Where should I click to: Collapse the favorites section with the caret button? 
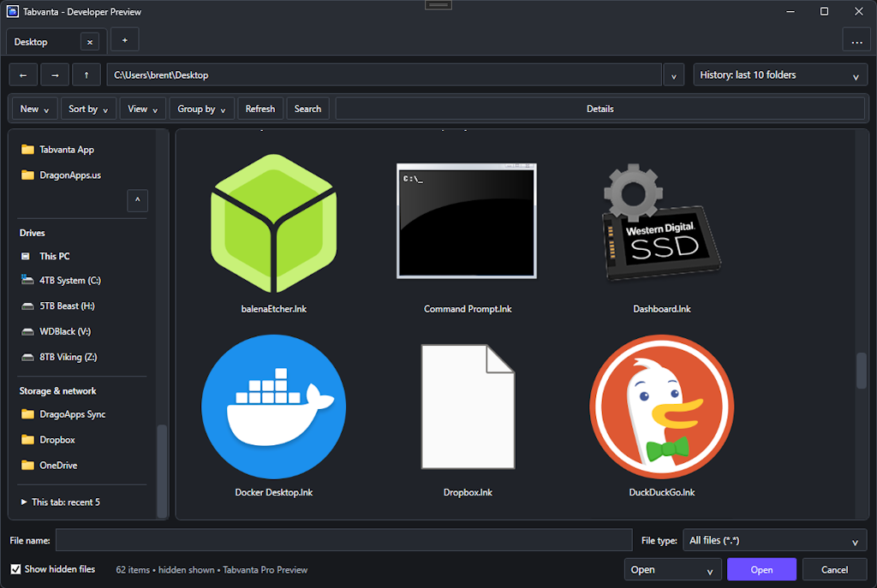tap(137, 200)
